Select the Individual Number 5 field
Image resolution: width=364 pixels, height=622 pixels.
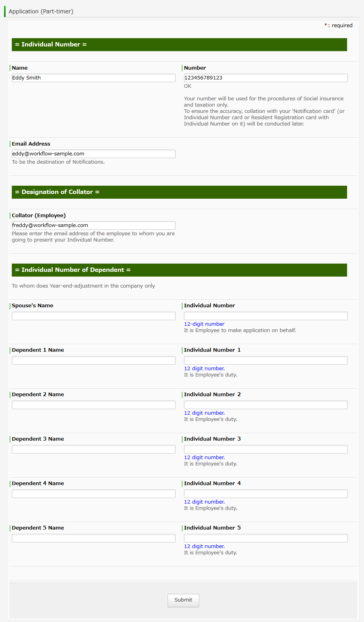coord(266,538)
